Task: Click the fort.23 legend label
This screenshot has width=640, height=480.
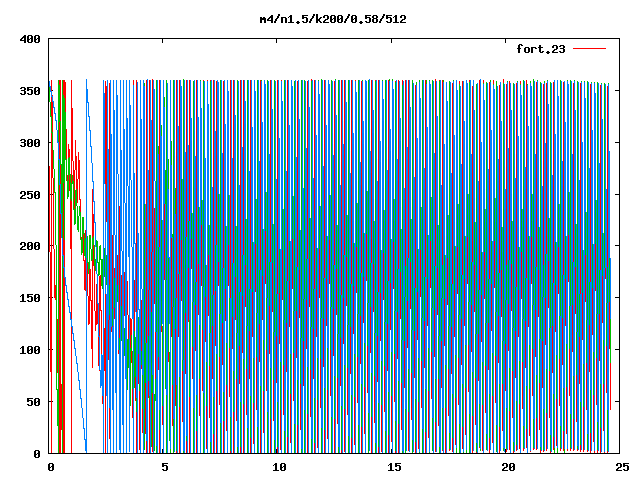Action: 541,49
